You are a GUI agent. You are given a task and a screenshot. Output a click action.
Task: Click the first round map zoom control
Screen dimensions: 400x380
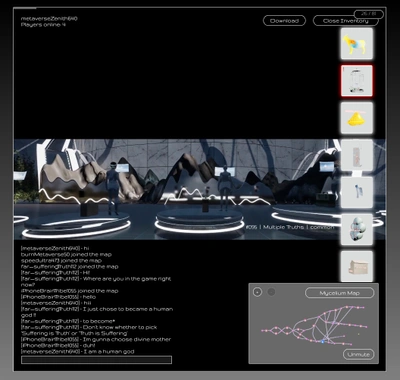(x=257, y=292)
